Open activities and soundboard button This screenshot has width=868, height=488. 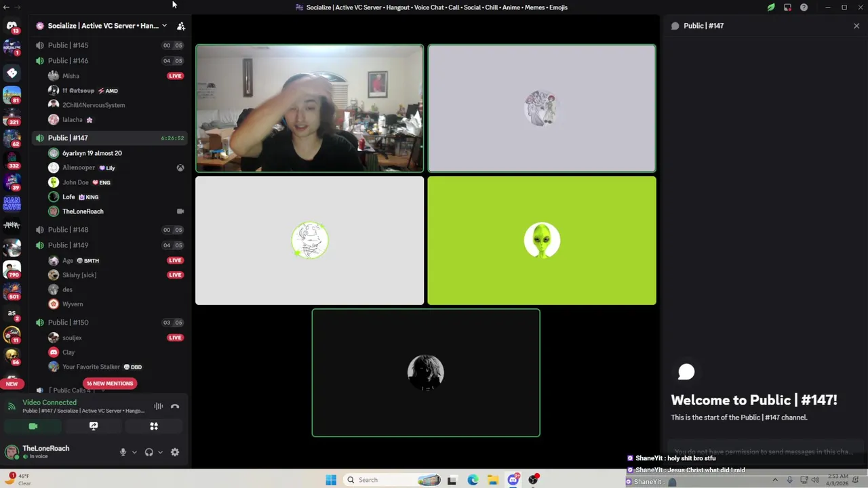coord(154,426)
